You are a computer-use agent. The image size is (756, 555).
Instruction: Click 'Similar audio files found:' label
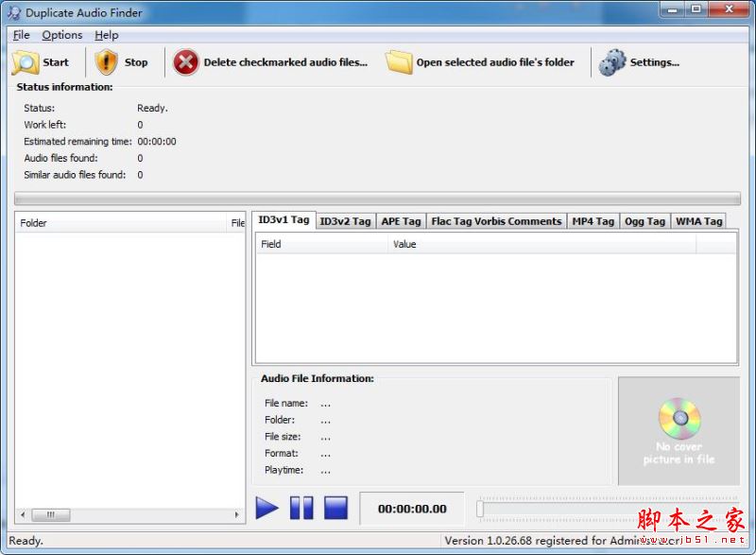[75, 175]
